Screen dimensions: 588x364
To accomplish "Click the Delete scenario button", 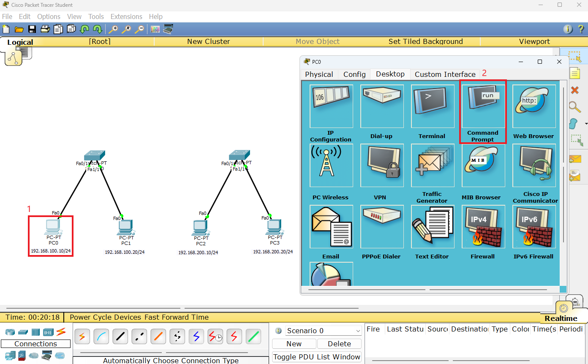I will tap(339, 344).
